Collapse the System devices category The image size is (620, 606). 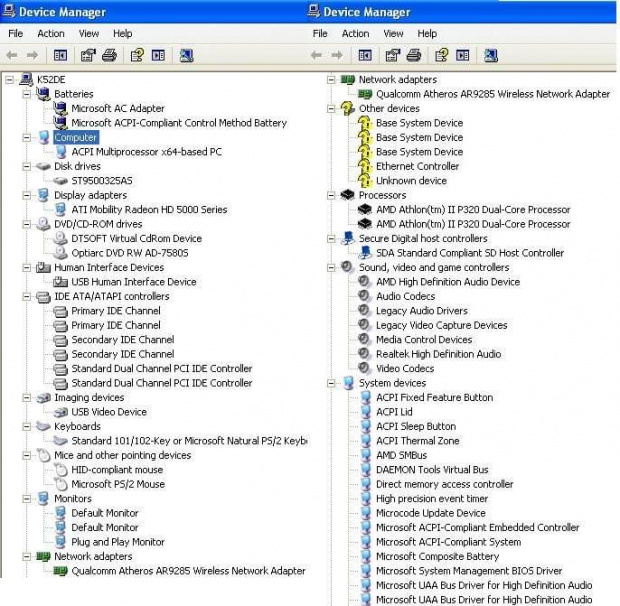pos(331,383)
